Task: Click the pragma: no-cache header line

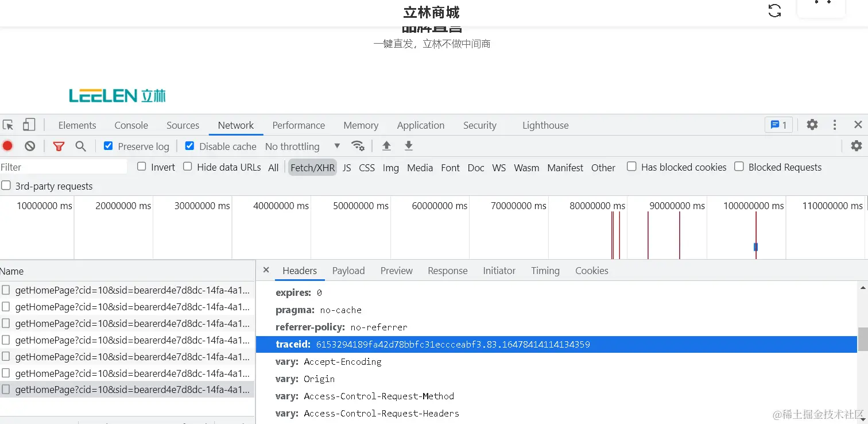Action: click(319, 310)
